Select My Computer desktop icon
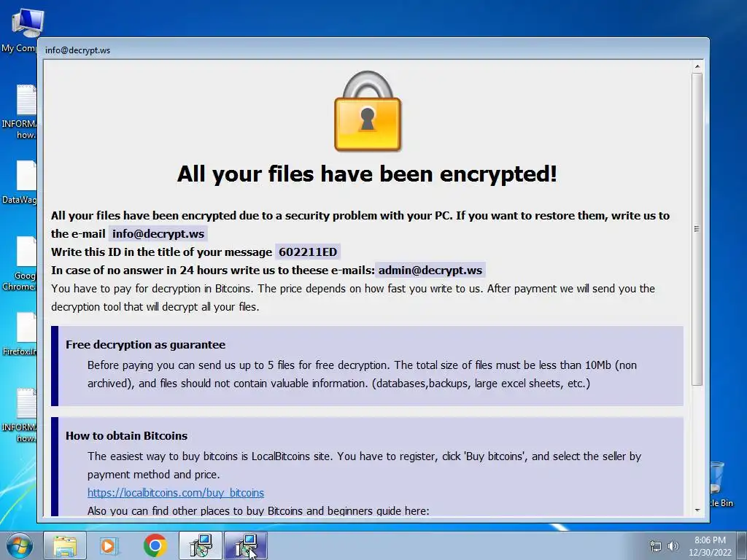This screenshot has width=747, height=560. [20, 31]
